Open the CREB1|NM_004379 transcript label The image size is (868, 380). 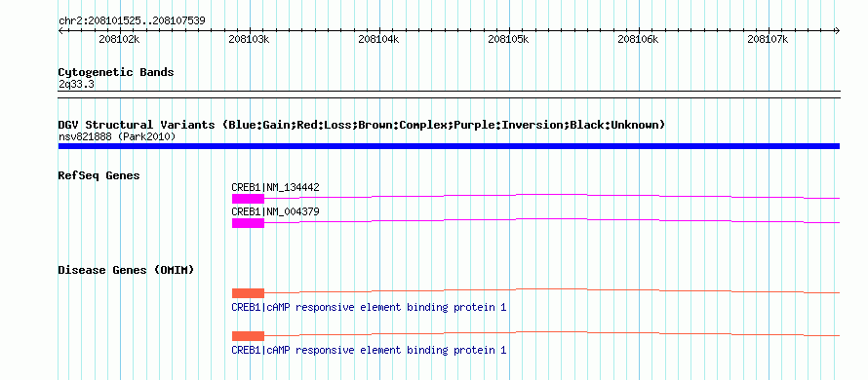(275, 211)
